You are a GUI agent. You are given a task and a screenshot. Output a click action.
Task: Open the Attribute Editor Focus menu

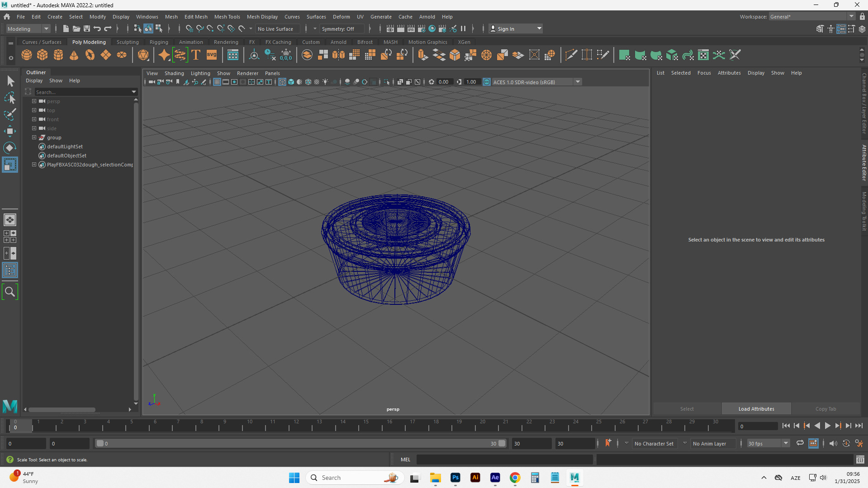point(704,72)
